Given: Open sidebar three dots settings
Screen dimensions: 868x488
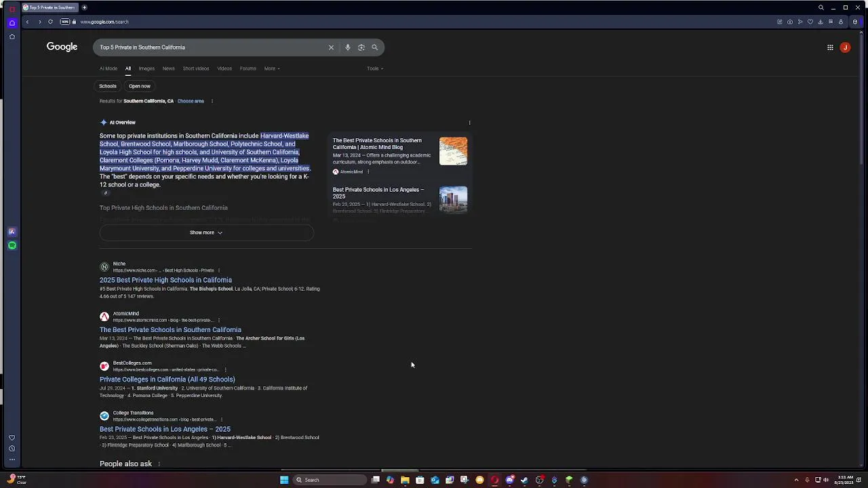Looking at the screenshot, I should [x=12, y=460].
